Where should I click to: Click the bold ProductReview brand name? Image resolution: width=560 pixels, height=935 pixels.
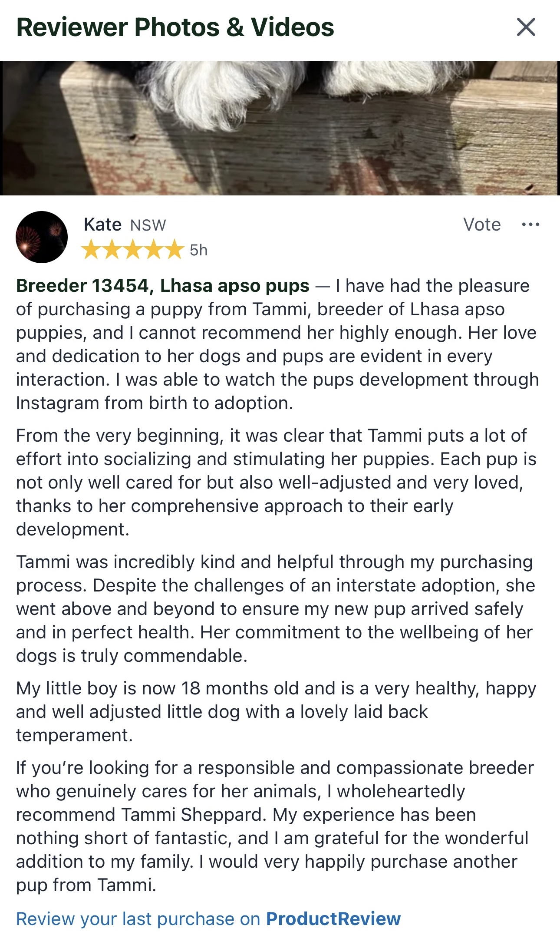pyautogui.click(x=333, y=918)
